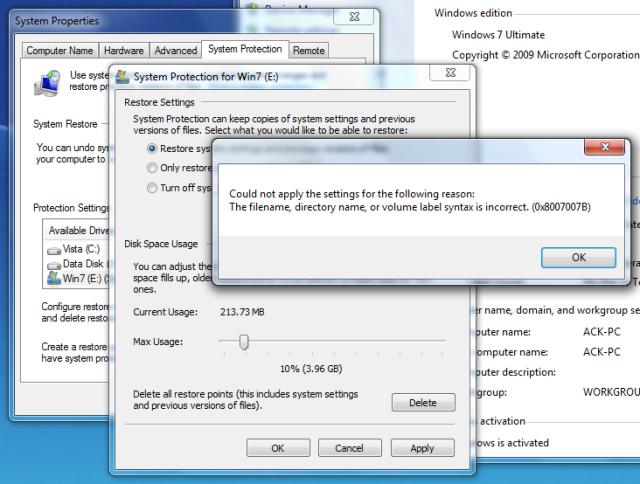The image size is (640, 484).
Task: Switch to the Advanced tab
Action: click(x=176, y=51)
